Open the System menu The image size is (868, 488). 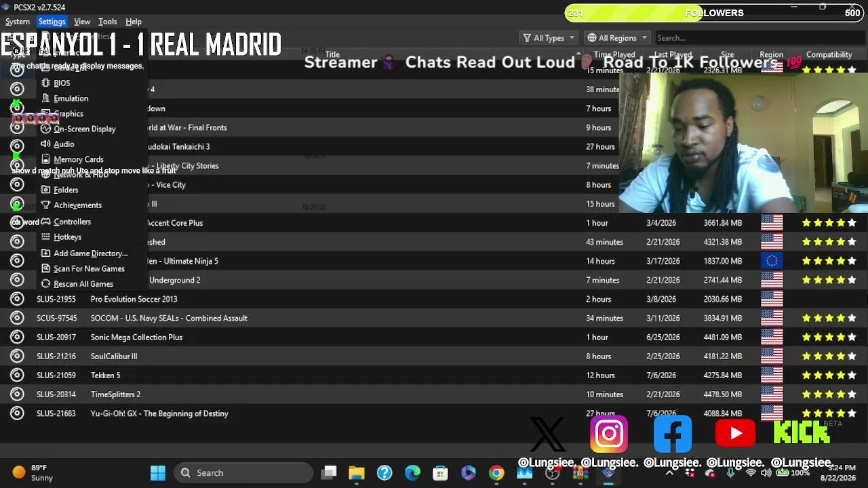pos(18,22)
